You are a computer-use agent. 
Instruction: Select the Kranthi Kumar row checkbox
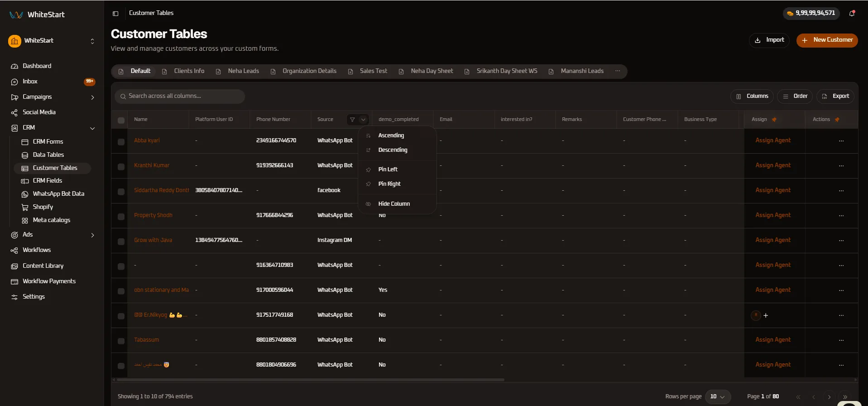coord(121,167)
